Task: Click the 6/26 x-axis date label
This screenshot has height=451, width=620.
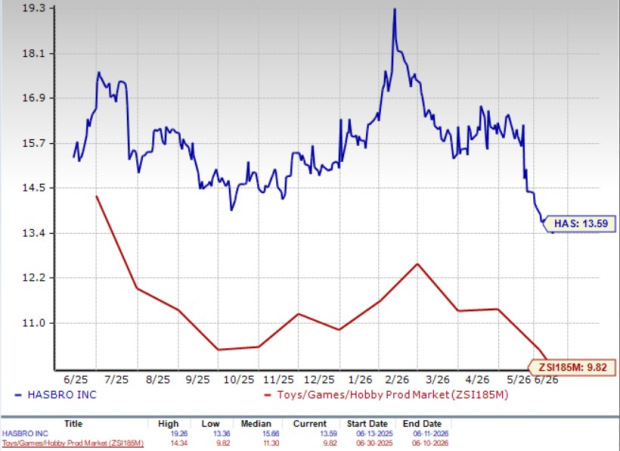Action: tap(546, 380)
